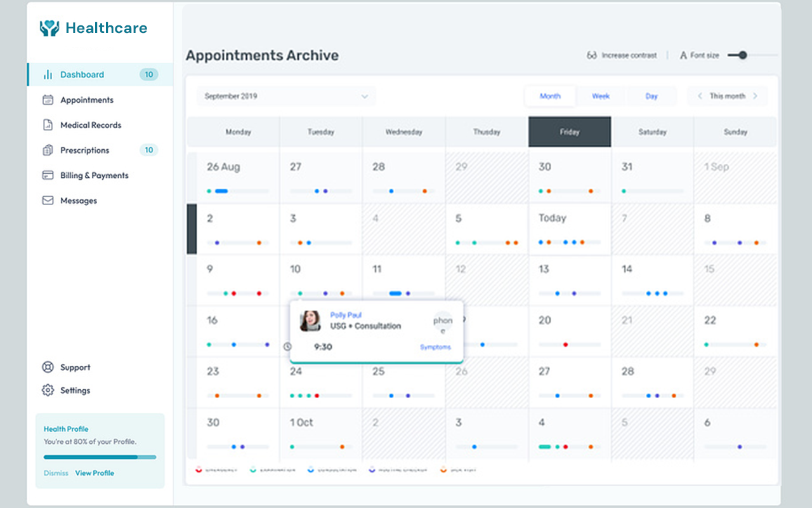812x508 pixels.
Task: Open the Messages inbox icon
Action: [47, 201]
